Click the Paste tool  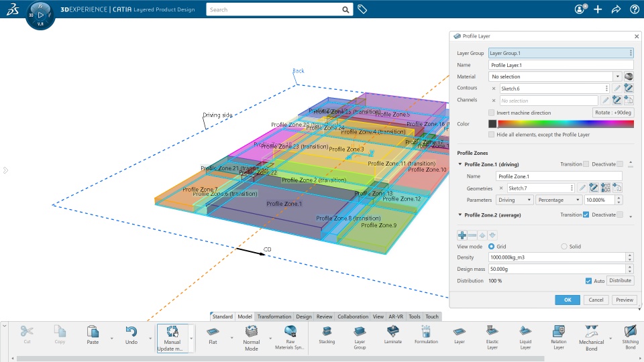click(93, 335)
